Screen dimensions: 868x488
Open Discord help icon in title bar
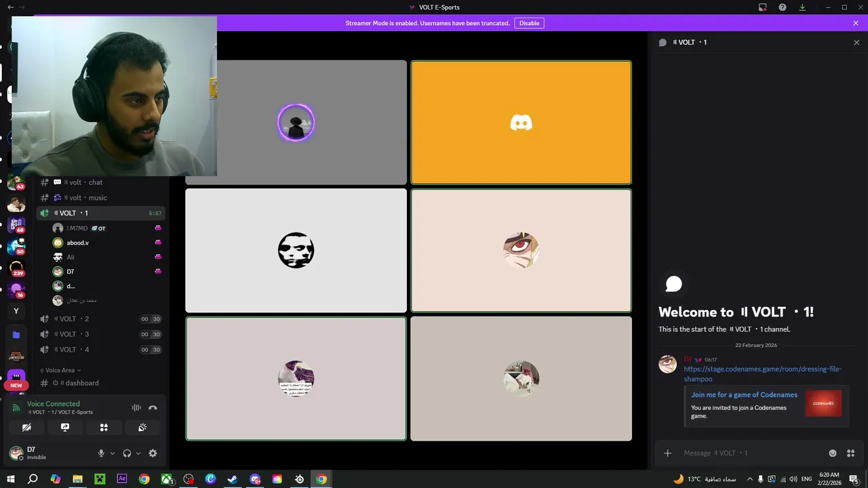[783, 7]
